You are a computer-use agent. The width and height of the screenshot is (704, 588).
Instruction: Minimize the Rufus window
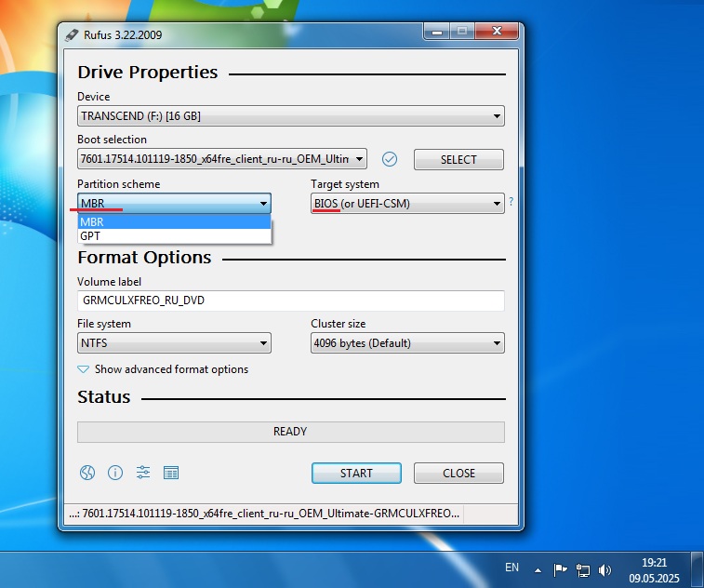point(437,32)
